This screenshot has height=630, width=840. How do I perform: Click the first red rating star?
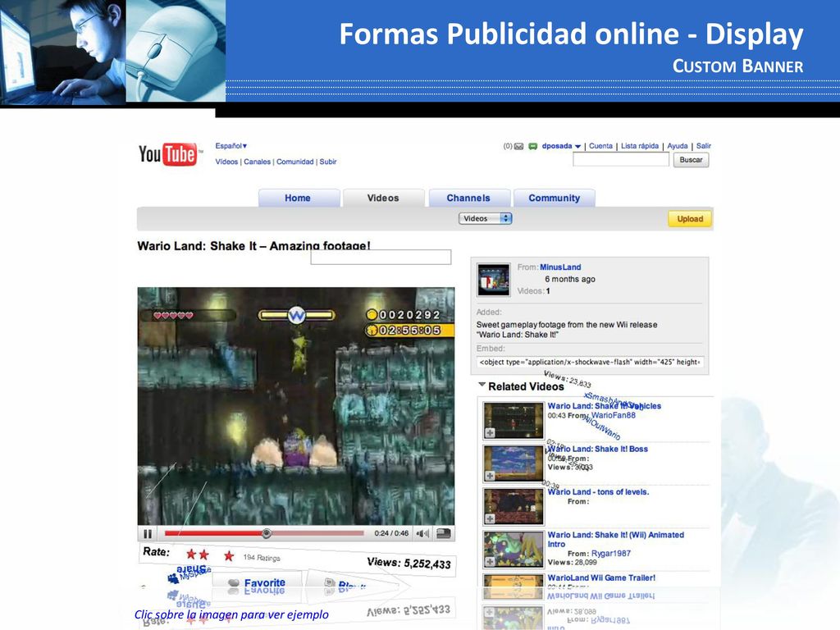[x=190, y=554]
